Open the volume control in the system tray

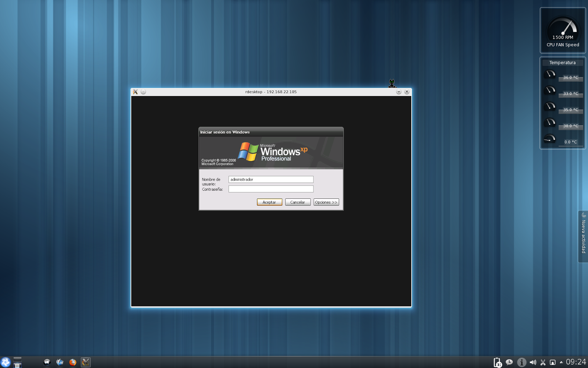533,362
